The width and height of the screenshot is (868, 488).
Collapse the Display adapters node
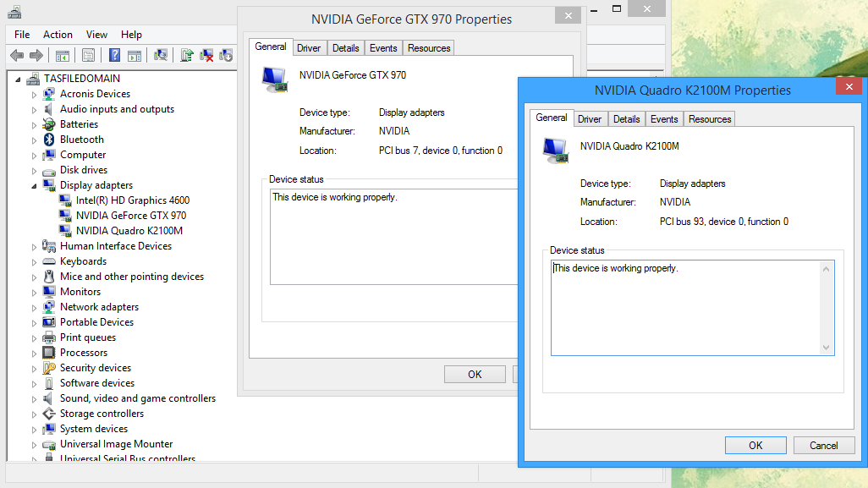(34, 186)
